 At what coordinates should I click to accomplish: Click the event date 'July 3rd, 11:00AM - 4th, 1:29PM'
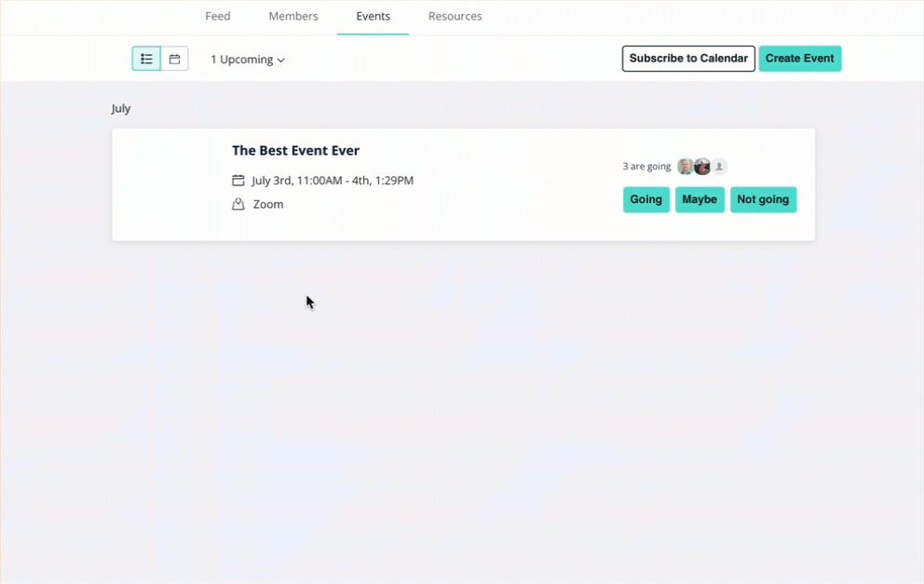pyautogui.click(x=333, y=181)
